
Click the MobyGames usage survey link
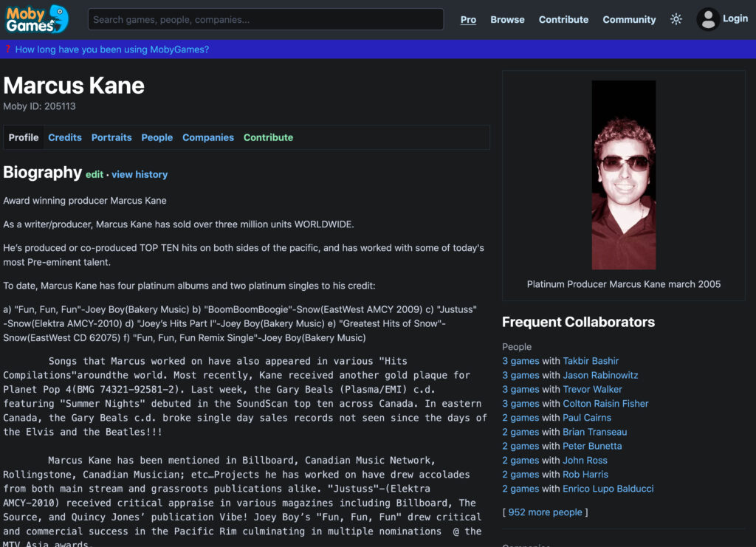point(111,49)
